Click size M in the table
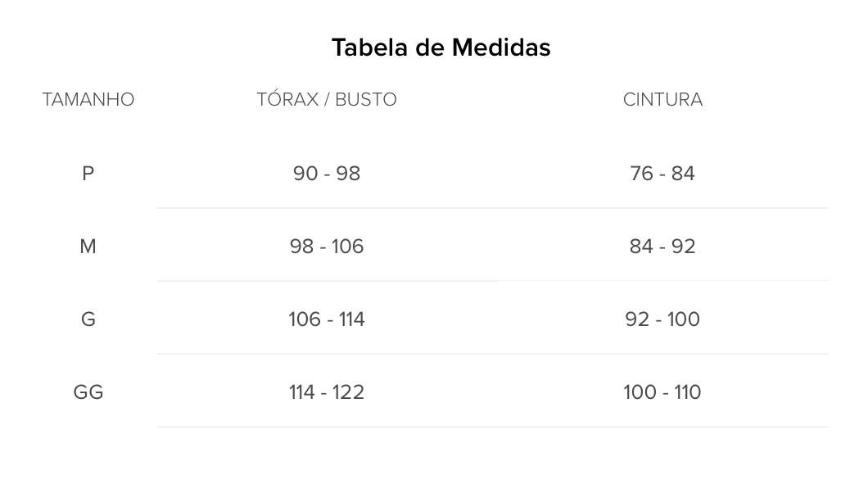This screenshot has height=480, width=868. [x=88, y=247]
